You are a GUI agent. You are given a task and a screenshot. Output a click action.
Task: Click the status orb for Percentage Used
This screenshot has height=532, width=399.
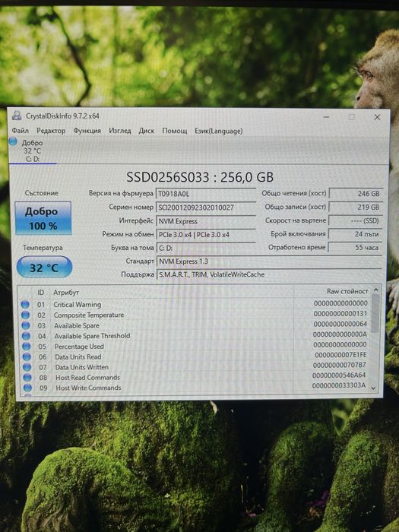tap(26, 347)
